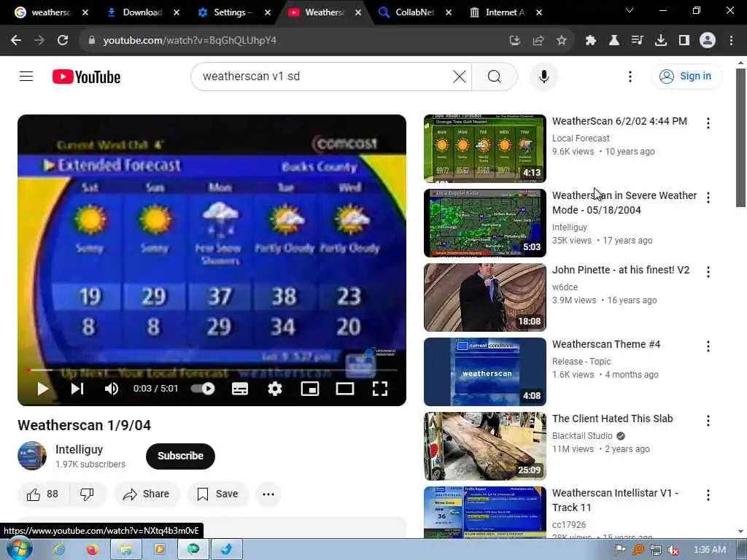Open YouTube settings three-dot menu
The width and height of the screenshot is (747, 560).
click(x=630, y=76)
